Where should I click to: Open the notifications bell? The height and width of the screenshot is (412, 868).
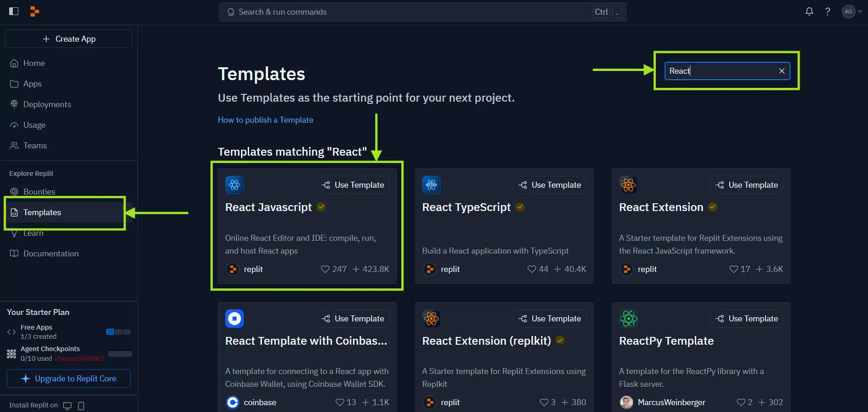tap(809, 11)
